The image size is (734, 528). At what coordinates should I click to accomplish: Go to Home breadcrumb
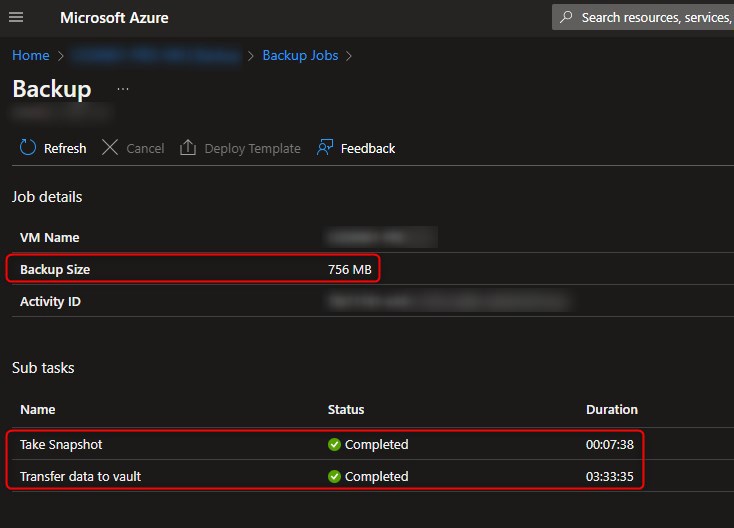30,55
